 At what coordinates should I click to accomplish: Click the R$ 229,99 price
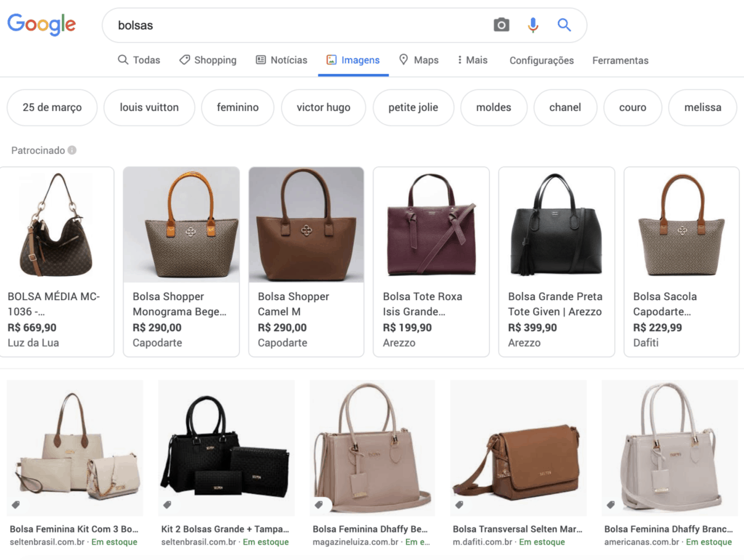657,328
